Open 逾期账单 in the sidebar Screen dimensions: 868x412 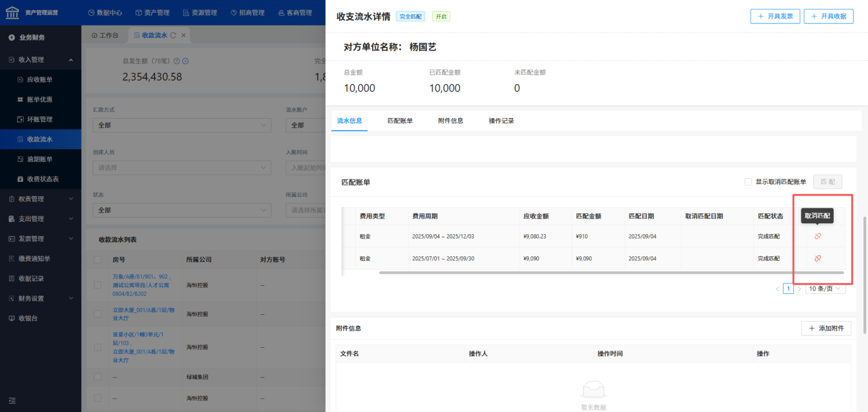(41, 159)
